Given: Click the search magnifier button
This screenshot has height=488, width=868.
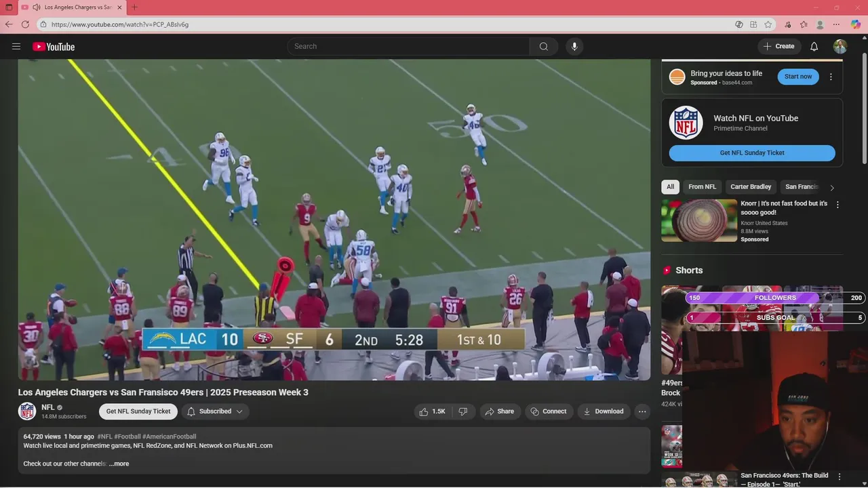Looking at the screenshot, I should coord(543,46).
